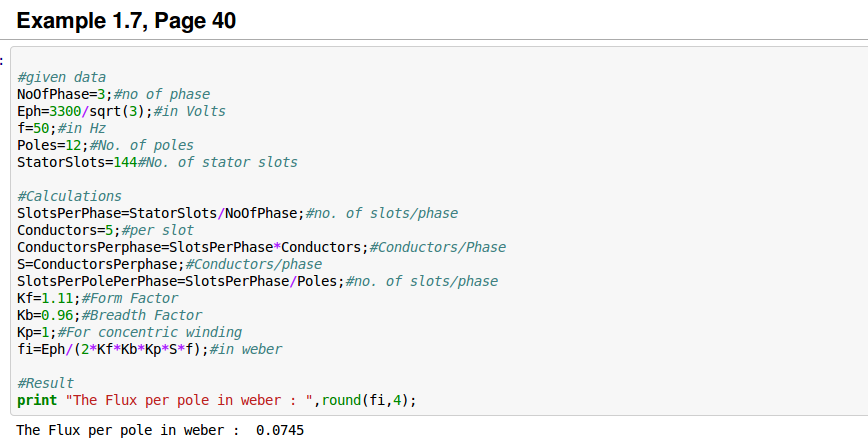This screenshot has height=446, width=868.
Task: Click the '#given data' comment line
Action: [61, 77]
